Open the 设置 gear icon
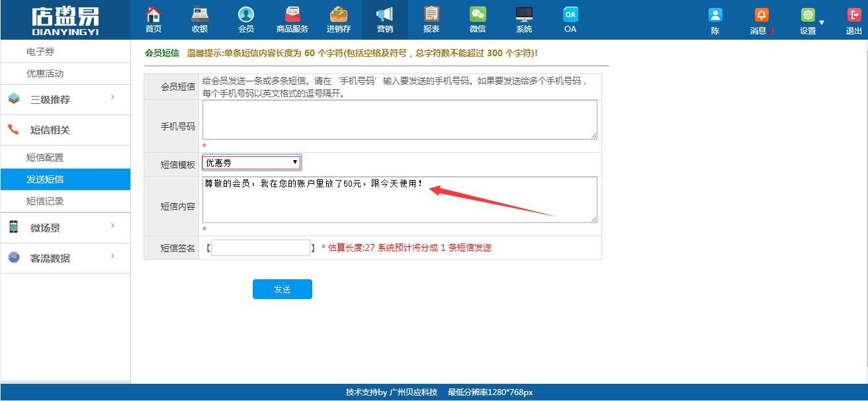Image resolution: width=868 pixels, height=401 pixels. 808,15
